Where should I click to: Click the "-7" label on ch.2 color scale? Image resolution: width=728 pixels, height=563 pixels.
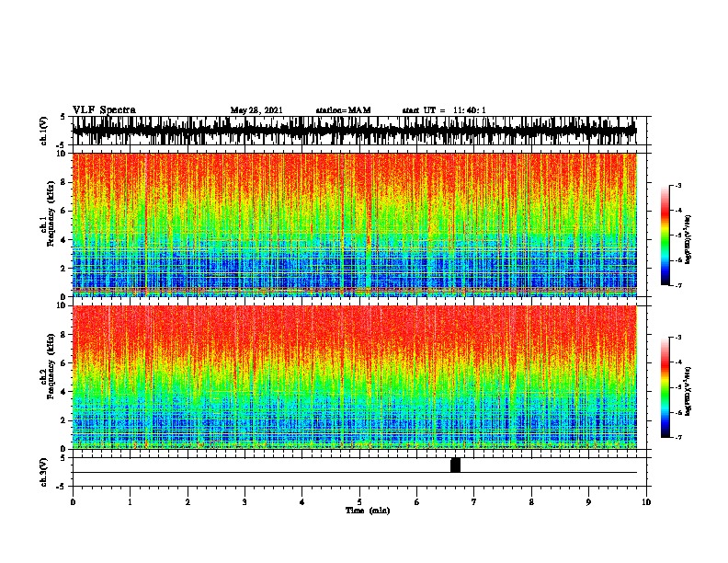tap(677, 437)
